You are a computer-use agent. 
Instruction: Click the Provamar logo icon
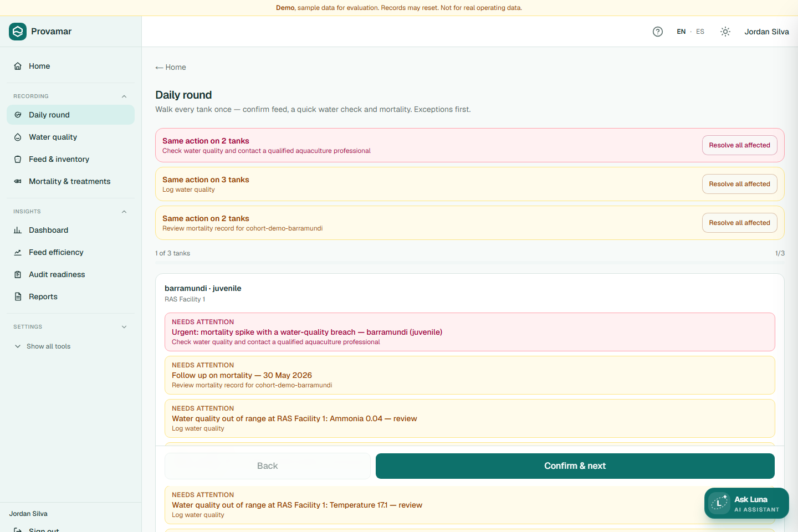click(18, 32)
